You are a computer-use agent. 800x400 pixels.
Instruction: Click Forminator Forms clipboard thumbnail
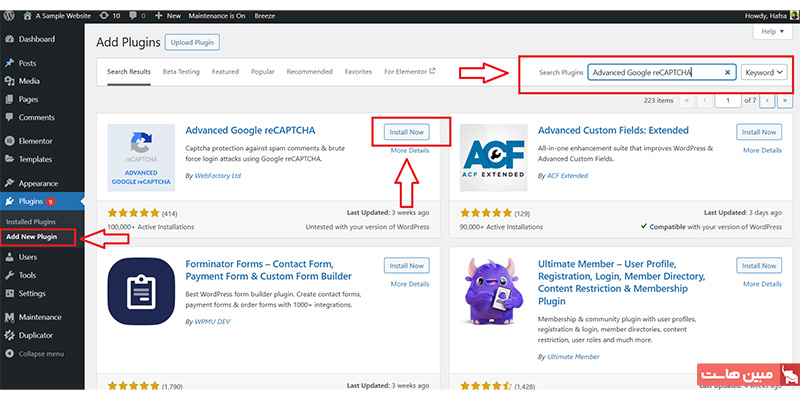click(x=141, y=291)
